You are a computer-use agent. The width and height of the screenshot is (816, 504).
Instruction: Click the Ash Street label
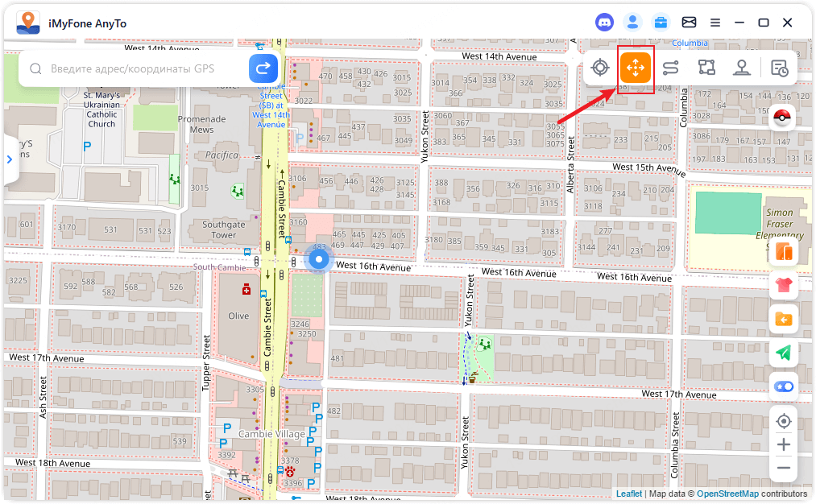click(x=43, y=398)
